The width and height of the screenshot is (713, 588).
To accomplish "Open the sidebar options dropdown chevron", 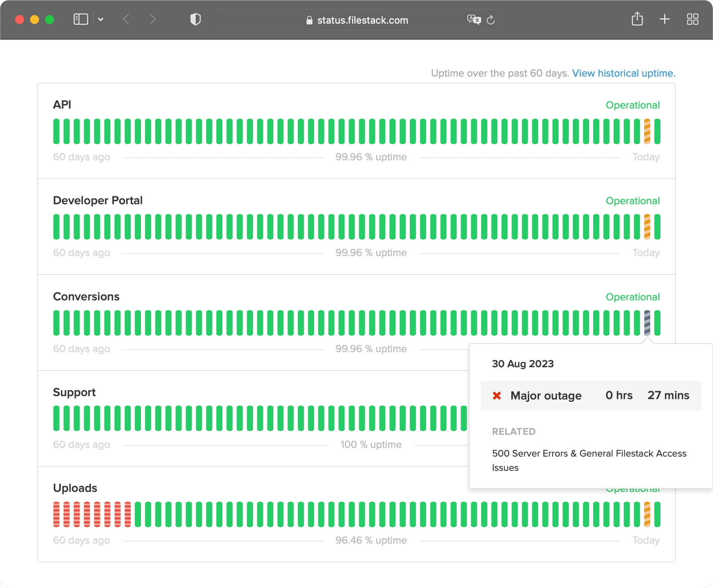I will pos(101,19).
